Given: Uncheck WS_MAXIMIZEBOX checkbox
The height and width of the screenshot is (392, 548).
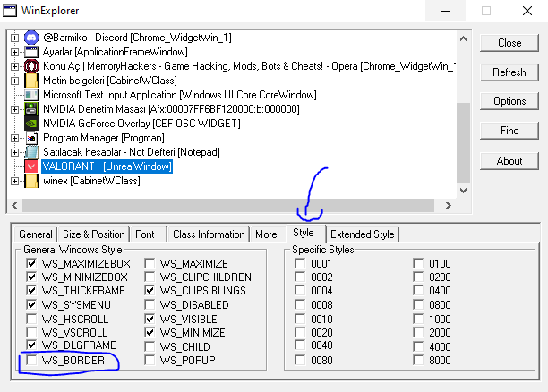Looking at the screenshot, I should tap(31, 263).
